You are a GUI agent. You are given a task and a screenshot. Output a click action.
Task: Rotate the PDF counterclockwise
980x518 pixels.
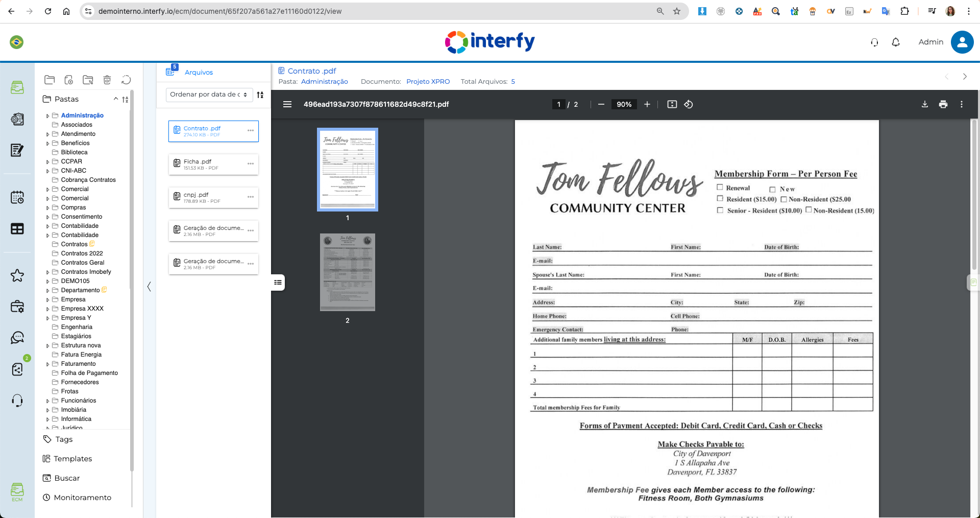click(689, 104)
